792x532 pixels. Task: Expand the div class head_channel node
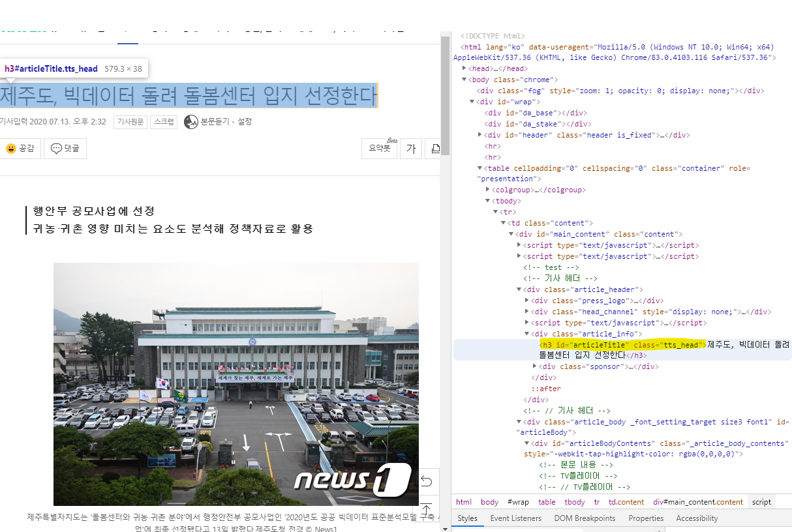click(x=526, y=312)
